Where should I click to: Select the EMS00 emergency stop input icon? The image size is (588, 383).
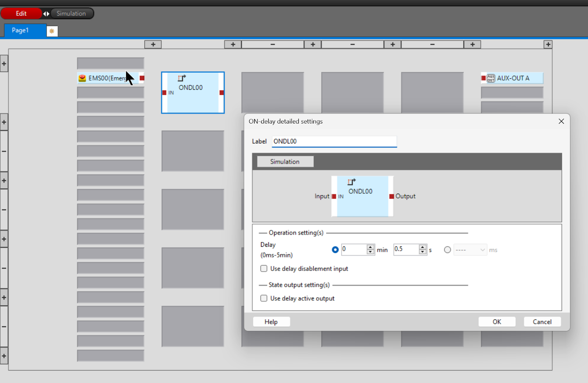[x=82, y=78]
